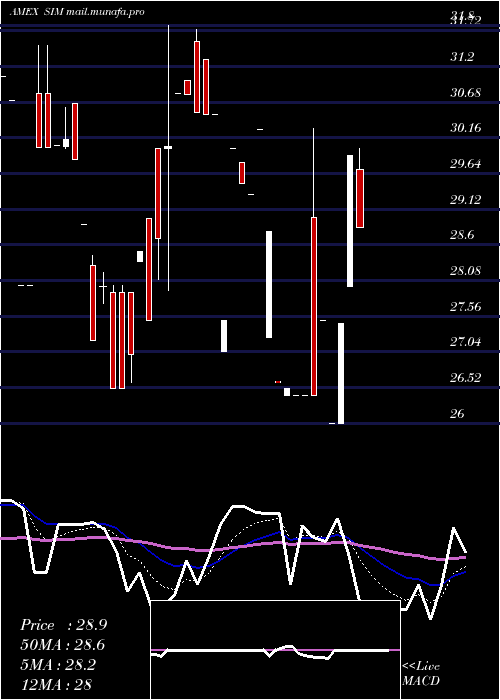This screenshot has width=500, height=700.
Task: Click the 29.64 price axis label
Action: [x=466, y=164]
